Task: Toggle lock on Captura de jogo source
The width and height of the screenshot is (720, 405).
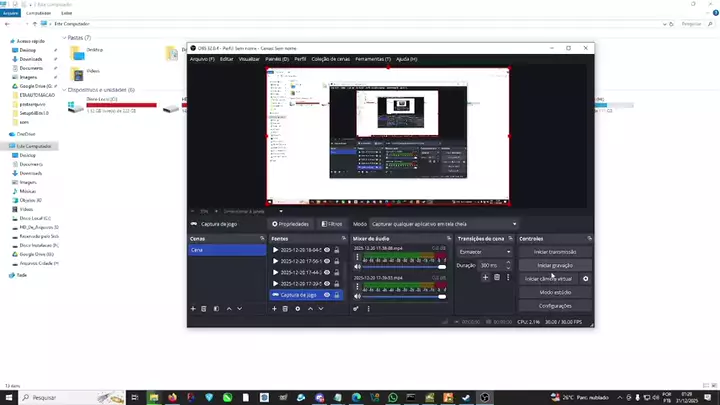Action: pyautogui.click(x=337, y=295)
